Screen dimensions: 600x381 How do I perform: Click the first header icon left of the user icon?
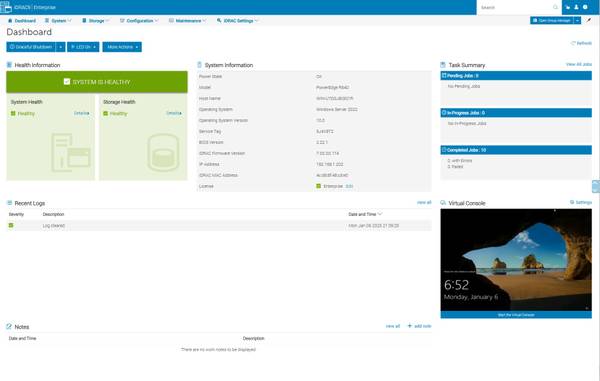coord(568,7)
